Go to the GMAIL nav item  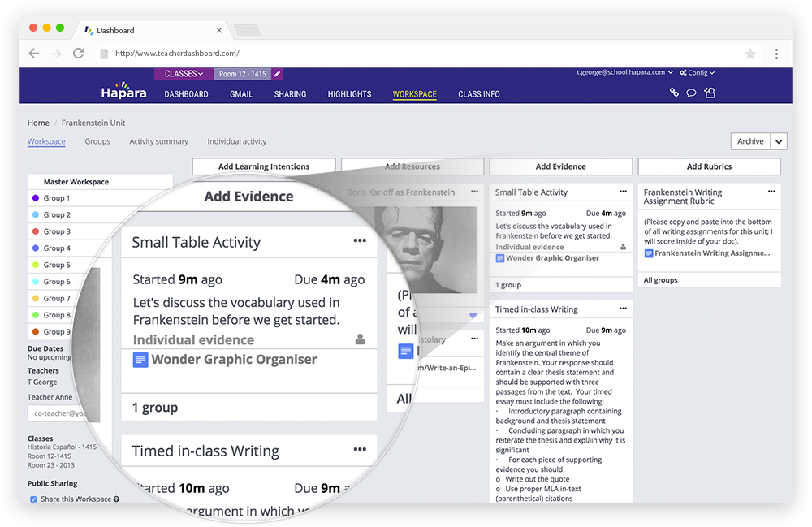241,94
